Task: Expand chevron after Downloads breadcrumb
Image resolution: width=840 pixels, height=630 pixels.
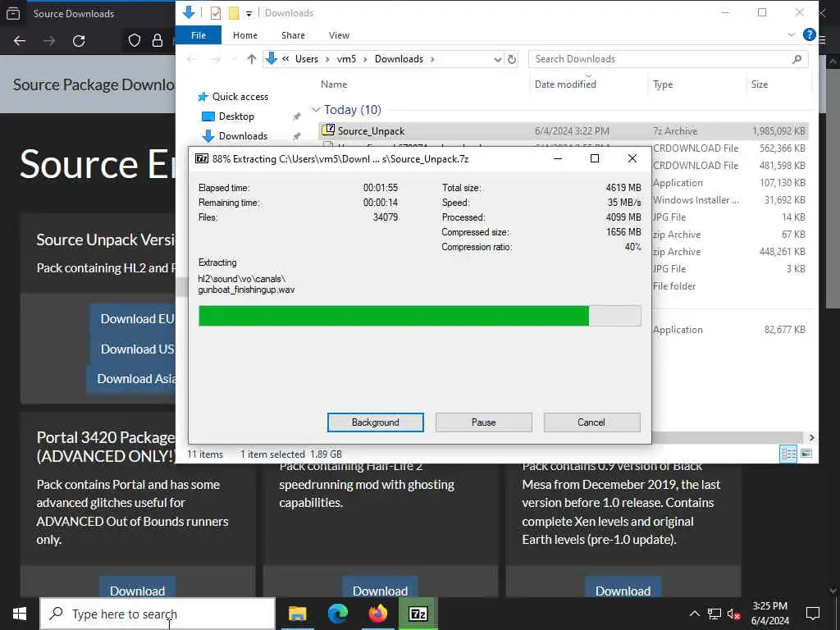Action: (x=432, y=59)
